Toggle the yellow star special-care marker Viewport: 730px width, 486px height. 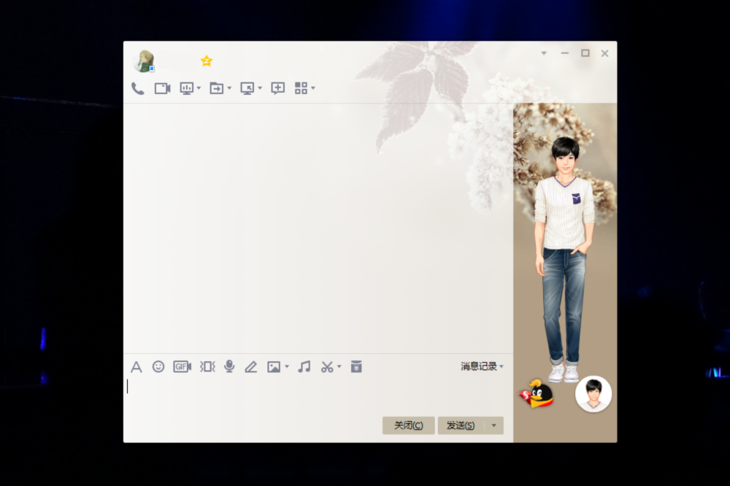coord(207,61)
